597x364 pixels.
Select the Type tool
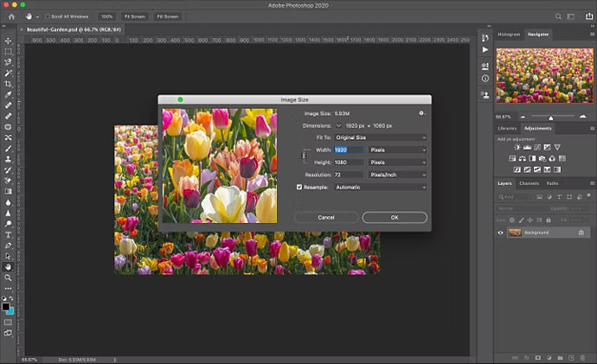click(x=8, y=234)
